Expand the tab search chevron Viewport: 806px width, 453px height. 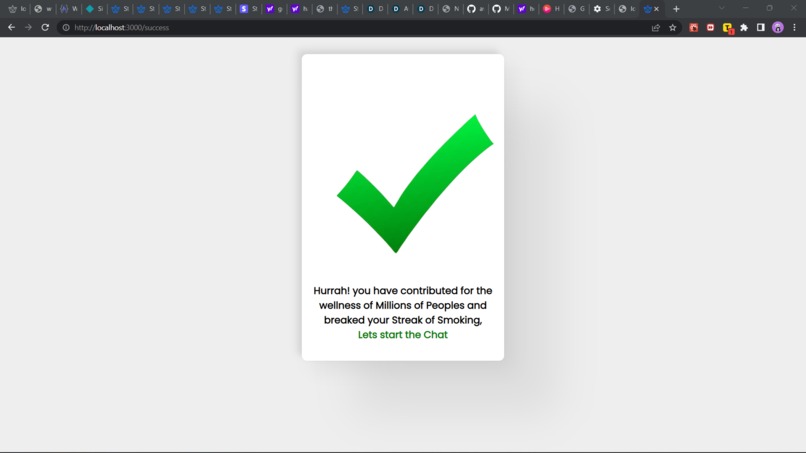(x=721, y=8)
